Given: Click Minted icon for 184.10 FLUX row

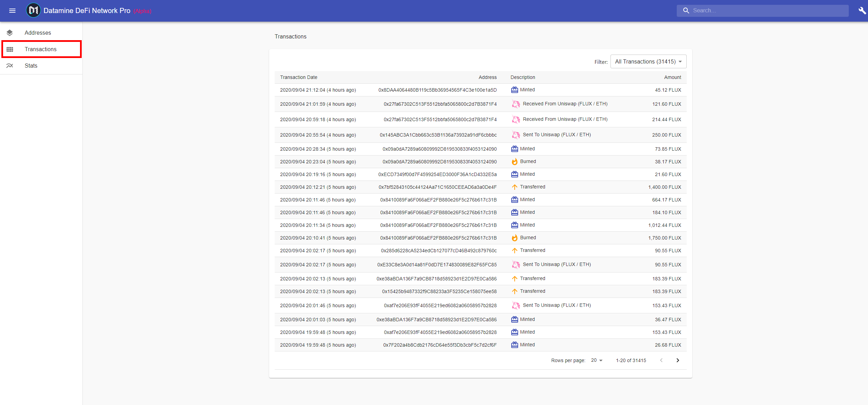Looking at the screenshot, I should pos(514,212).
